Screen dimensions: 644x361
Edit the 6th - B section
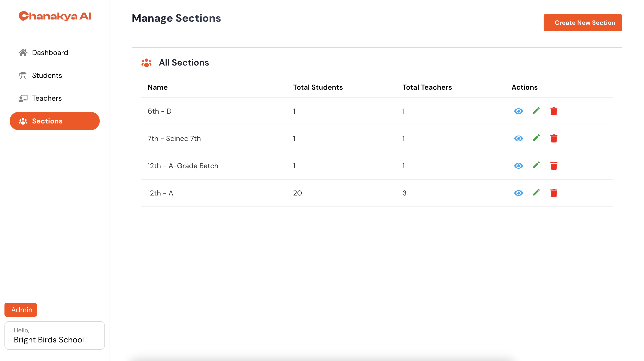pyautogui.click(x=536, y=110)
